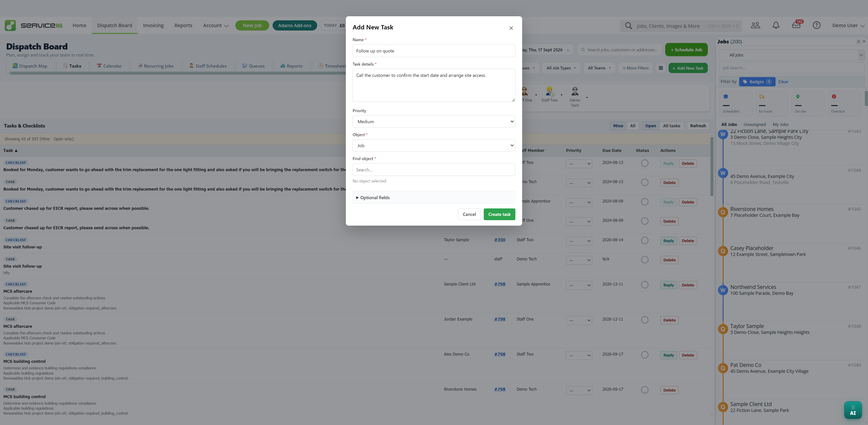Image resolution: width=868 pixels, height=425 pixels.
Task: Switch to the Unassigned jobs tab
Action: (x=754, y=124)
